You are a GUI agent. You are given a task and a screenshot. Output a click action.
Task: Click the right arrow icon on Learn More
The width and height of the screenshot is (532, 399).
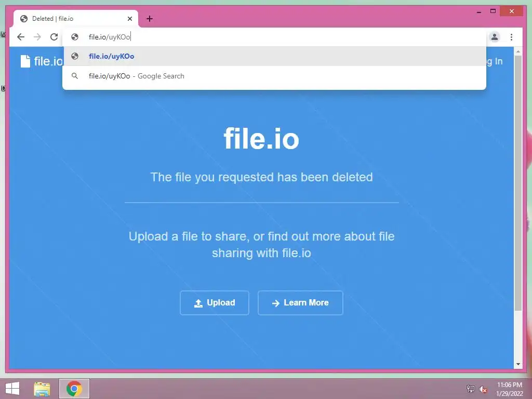(276, 303)
